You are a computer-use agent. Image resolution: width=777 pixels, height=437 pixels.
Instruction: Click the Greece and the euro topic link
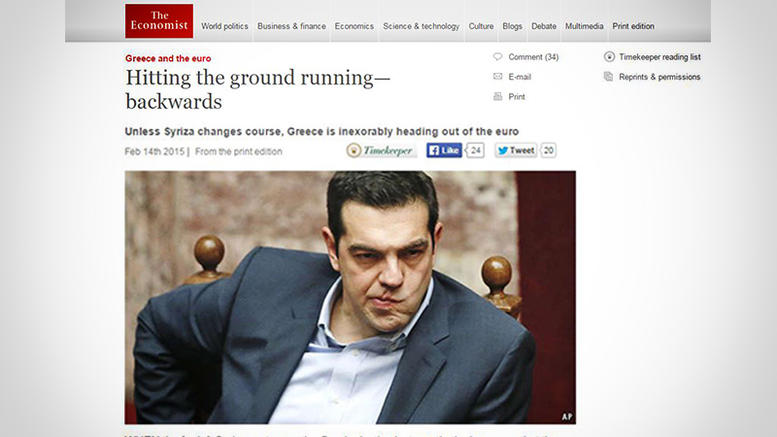[x=168, y=58]
